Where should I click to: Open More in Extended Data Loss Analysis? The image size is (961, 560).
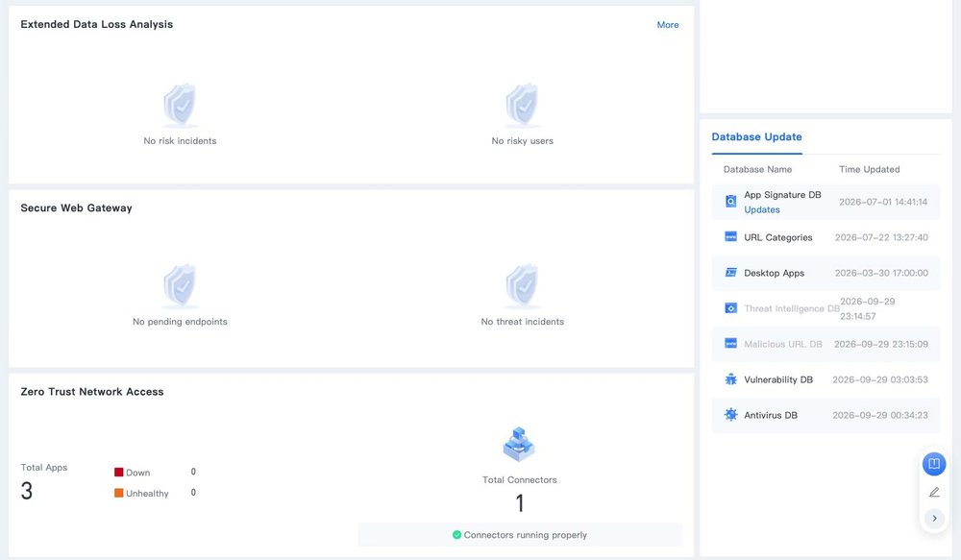668,25
